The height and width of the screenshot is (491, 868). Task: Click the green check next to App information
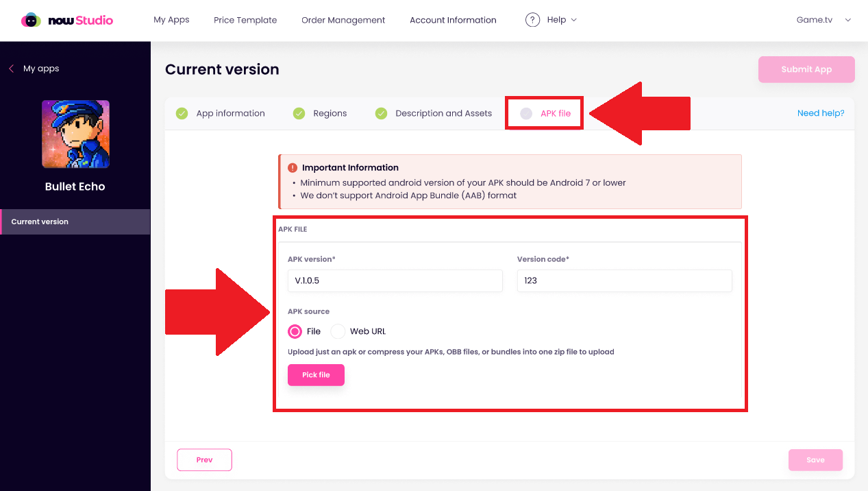(182, 114)
